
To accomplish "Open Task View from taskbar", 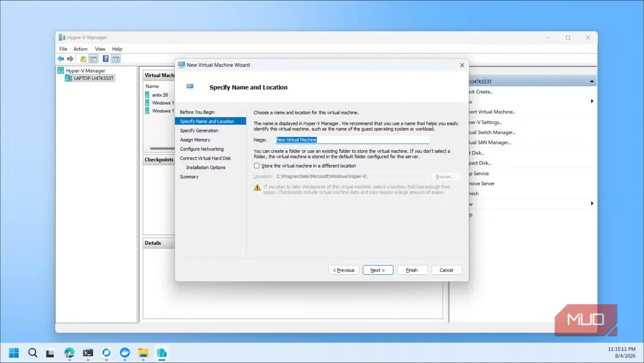I will pos(50,353).
